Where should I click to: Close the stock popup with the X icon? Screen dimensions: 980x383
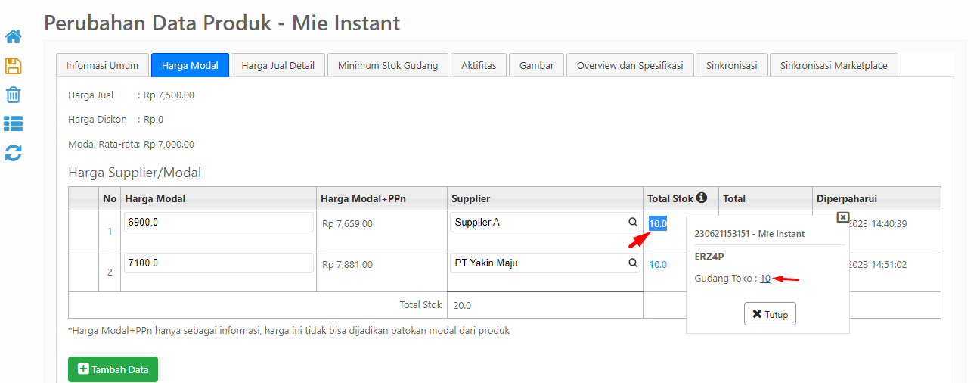pyautogui.click(x=843, y=217)
